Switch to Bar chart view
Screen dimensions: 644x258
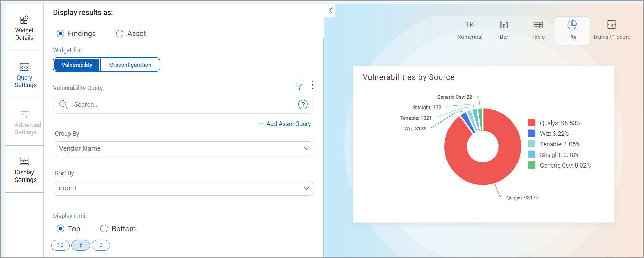coord(504,30)
